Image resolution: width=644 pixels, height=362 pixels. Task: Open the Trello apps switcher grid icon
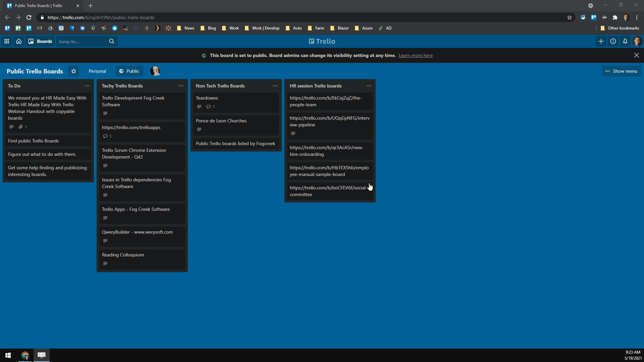tap(7, 41)
